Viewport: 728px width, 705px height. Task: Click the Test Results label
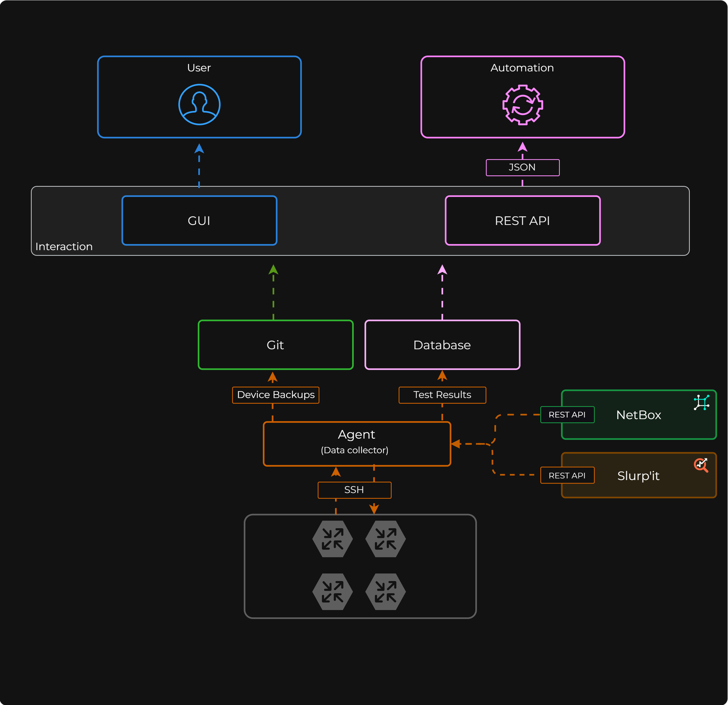[442, 395]
